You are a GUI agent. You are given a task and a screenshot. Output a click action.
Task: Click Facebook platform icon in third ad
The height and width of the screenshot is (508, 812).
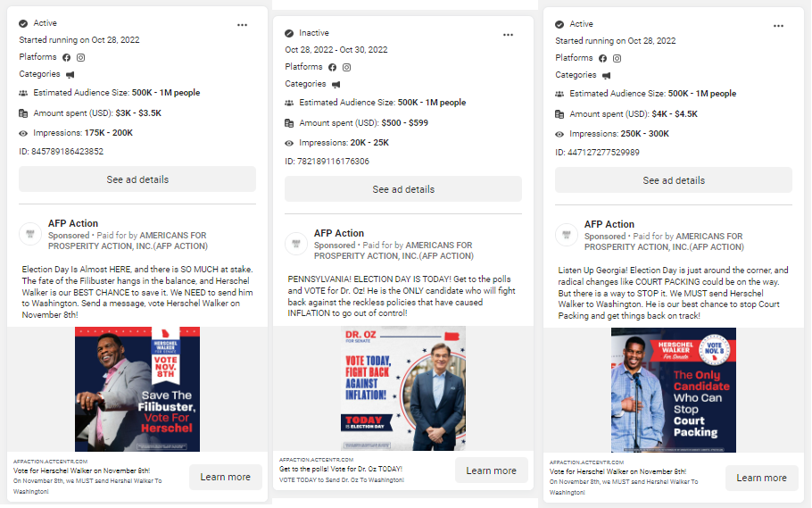click(x=602, y=59)
